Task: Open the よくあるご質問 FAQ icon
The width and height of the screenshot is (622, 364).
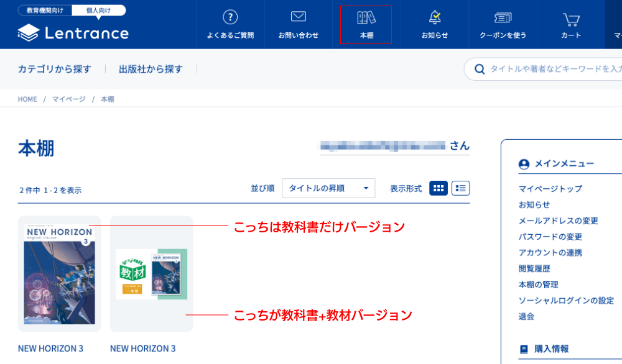Action: pyautogui.click(x=230, y=17)
